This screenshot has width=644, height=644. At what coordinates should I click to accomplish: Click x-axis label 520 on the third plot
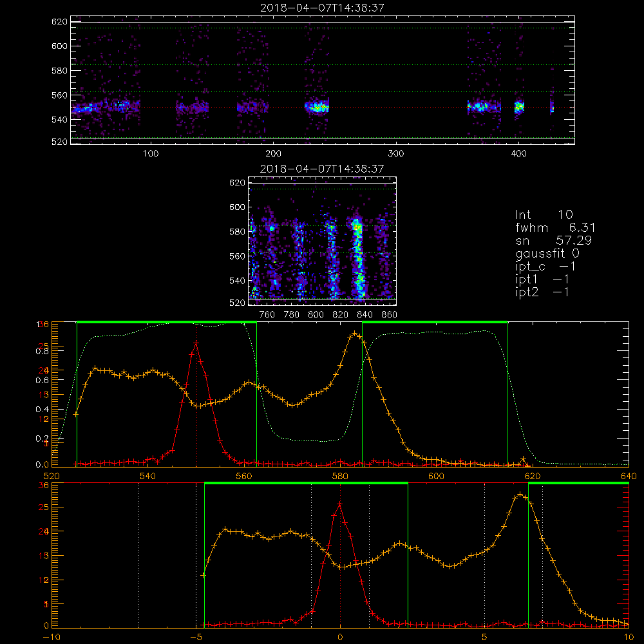click(x=52, y=476)
